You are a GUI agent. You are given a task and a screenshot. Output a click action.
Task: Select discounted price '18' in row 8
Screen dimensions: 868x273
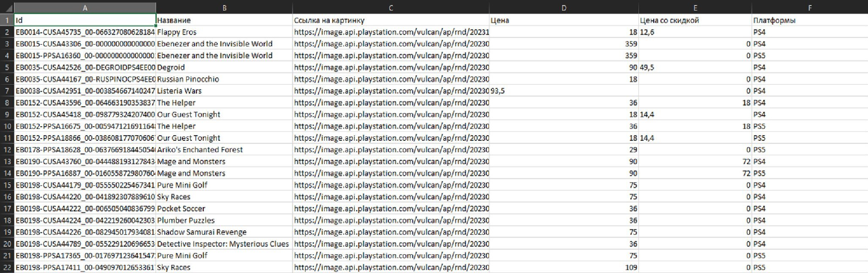point(695,103)
